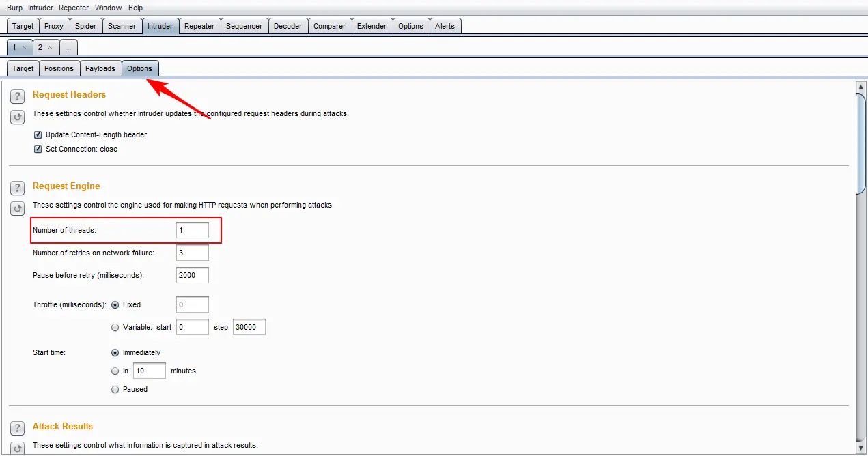Open the Repeater menu
The height and width of the screenshot is (456, 868).
pos(73,8)
